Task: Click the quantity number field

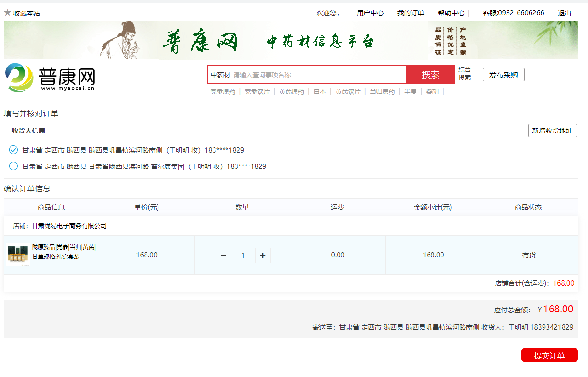Action: (243, 255)
